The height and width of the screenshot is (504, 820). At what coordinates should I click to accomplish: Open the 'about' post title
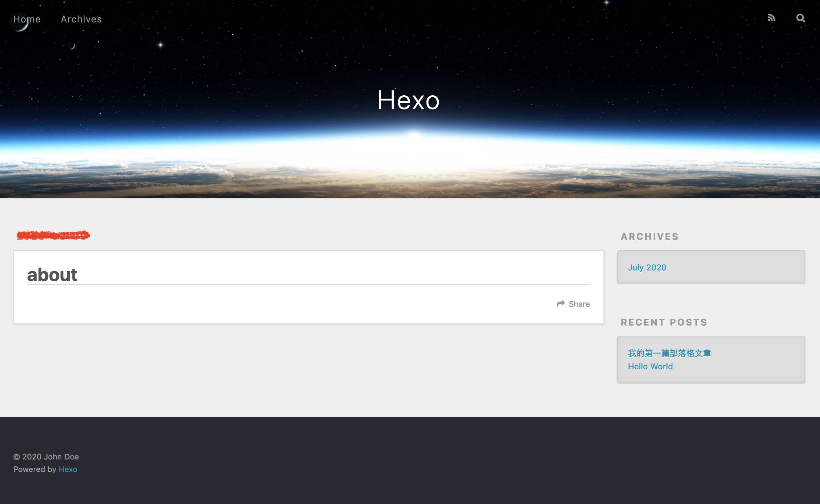coord(52,275)
